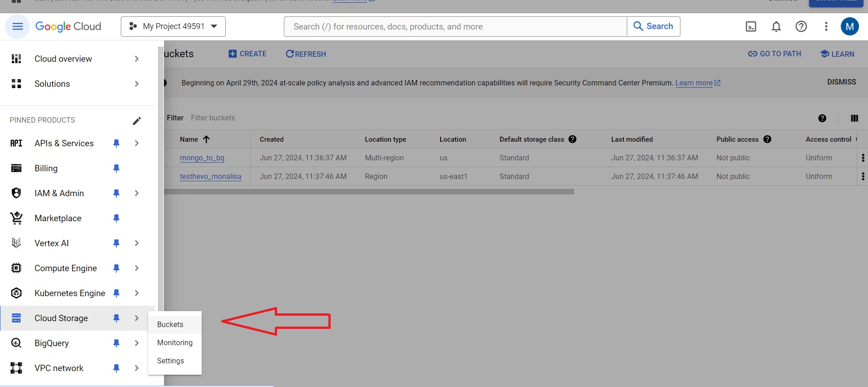Expand Cloud overview submenu arrow

coord(137,59)
